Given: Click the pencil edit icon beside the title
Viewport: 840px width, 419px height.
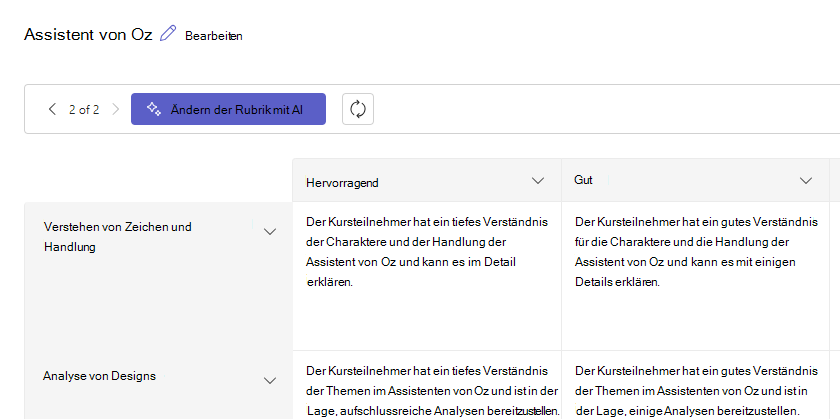Looking at the screenshot, I should (x=168, y=33).
